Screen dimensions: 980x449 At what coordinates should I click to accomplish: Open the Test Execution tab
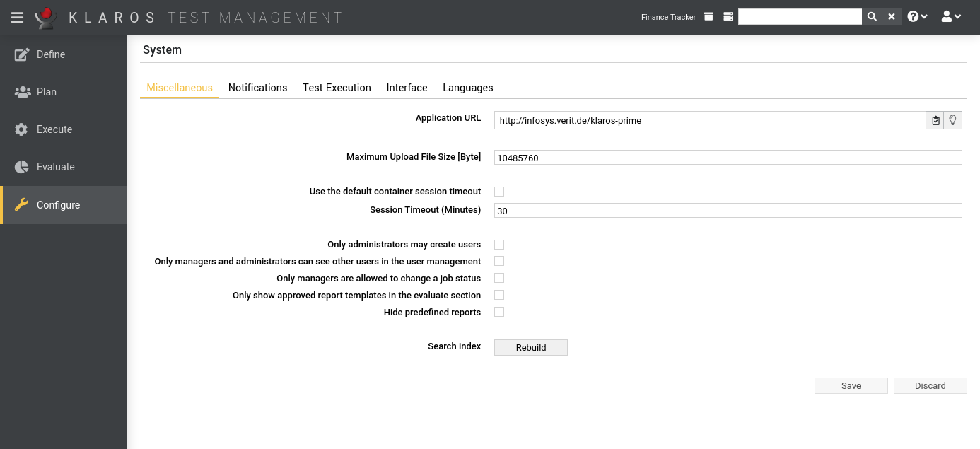tap(337, 88)
